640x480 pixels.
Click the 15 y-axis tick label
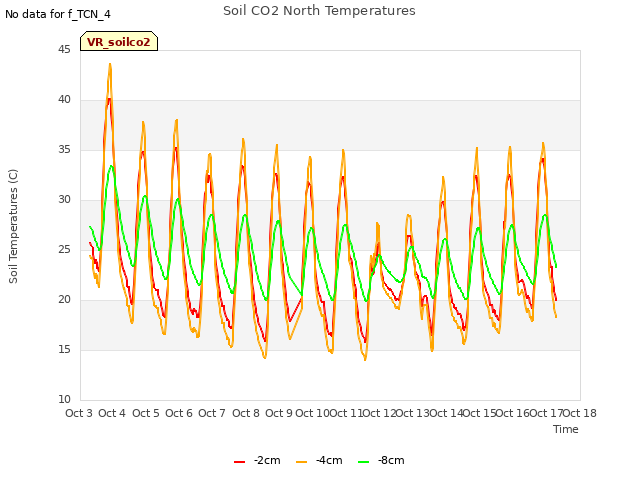64,349
